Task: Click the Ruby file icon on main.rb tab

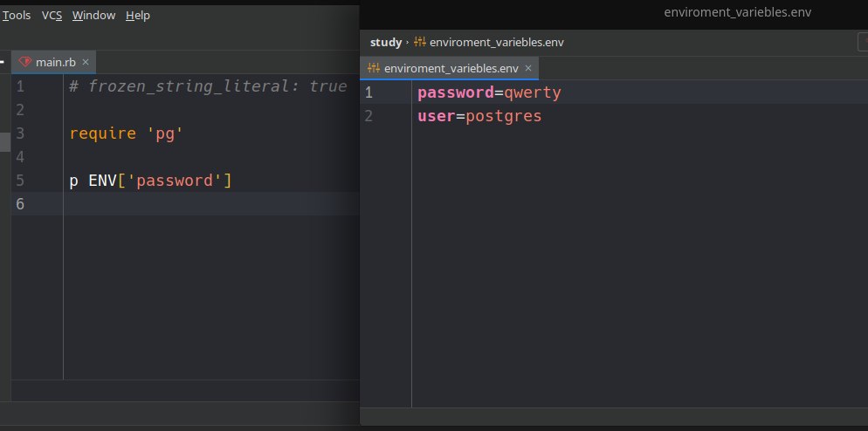Action: pos(25,62)
